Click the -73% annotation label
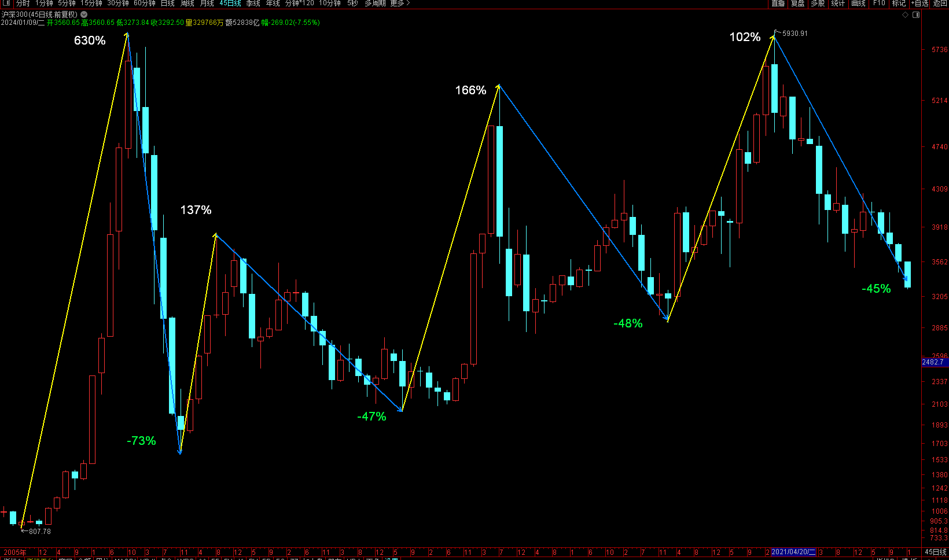This screenshot has width=949, height=560. [x=141, y=441]
